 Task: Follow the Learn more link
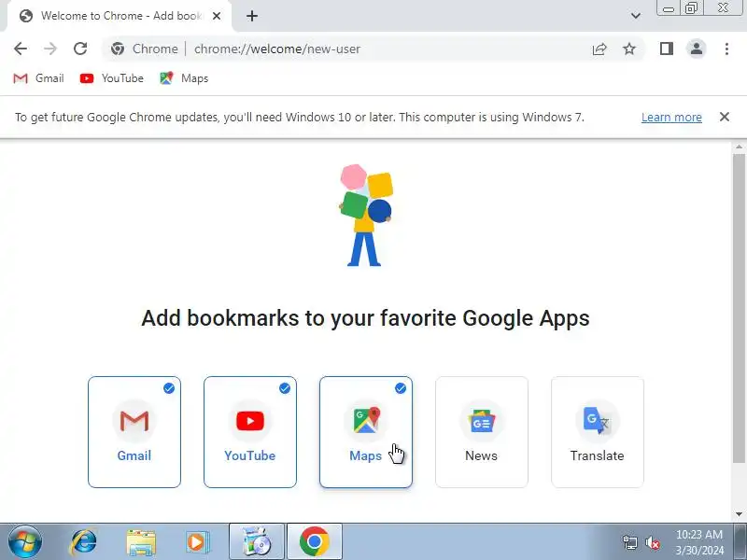coord(671,118)
